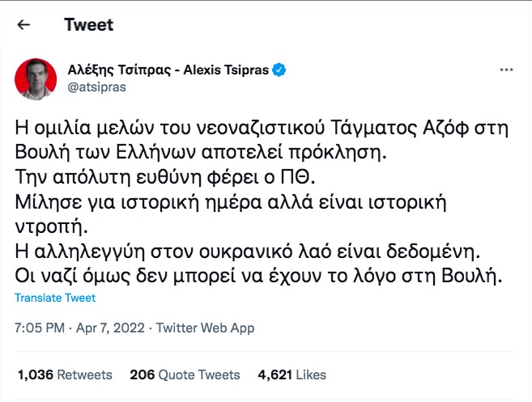Click the 7:05 PM timestamp
The width and height of the screenshot is (532, 402).
coord(40,328)
